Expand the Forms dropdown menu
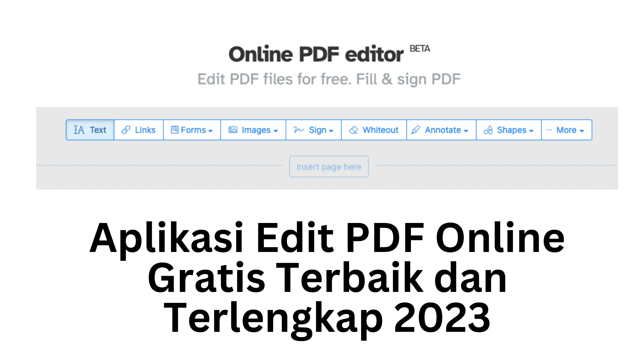Image resolution: width=644 pixels, height=362 pixels. click(x=191, y=130)
